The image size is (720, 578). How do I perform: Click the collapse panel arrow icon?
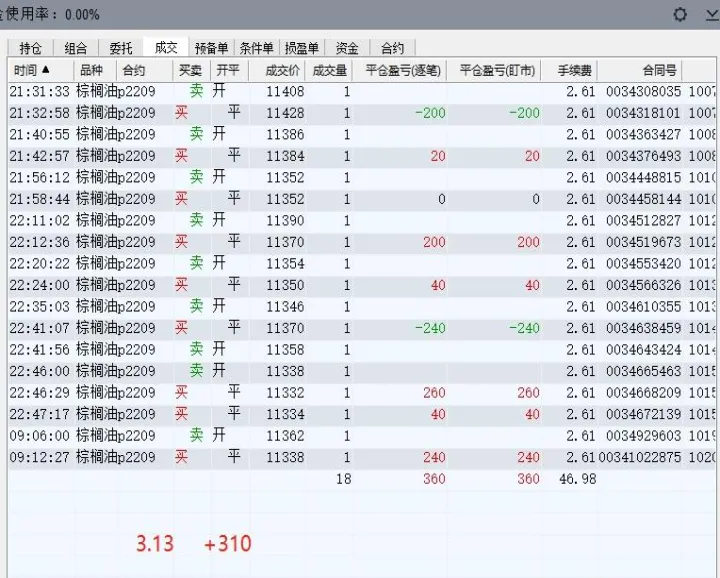tap(713, 16)
